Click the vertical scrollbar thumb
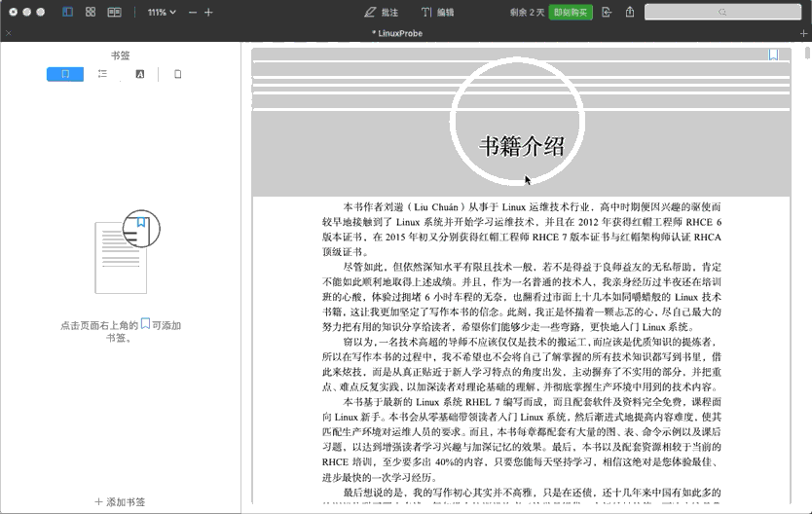 807,53
